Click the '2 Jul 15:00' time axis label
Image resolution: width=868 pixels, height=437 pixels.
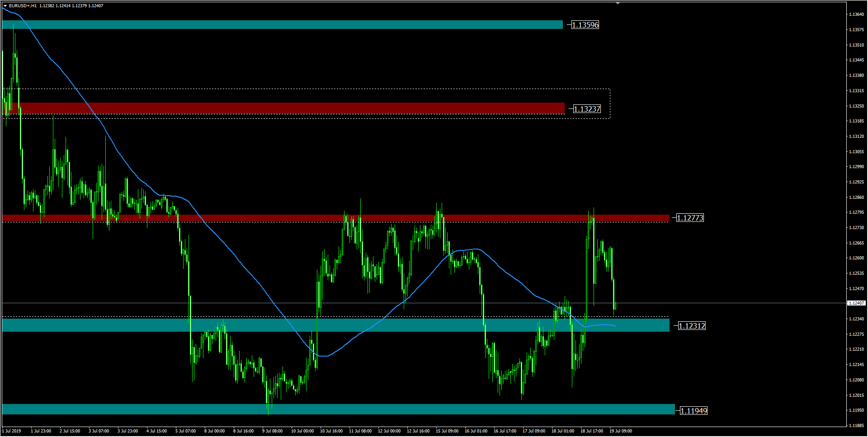coord(70,431)
